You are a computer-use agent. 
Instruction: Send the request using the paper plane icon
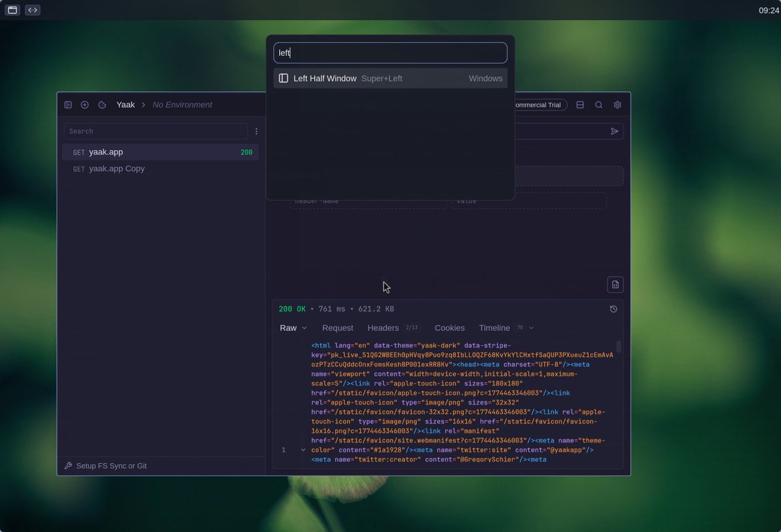[x=614, y=131]
